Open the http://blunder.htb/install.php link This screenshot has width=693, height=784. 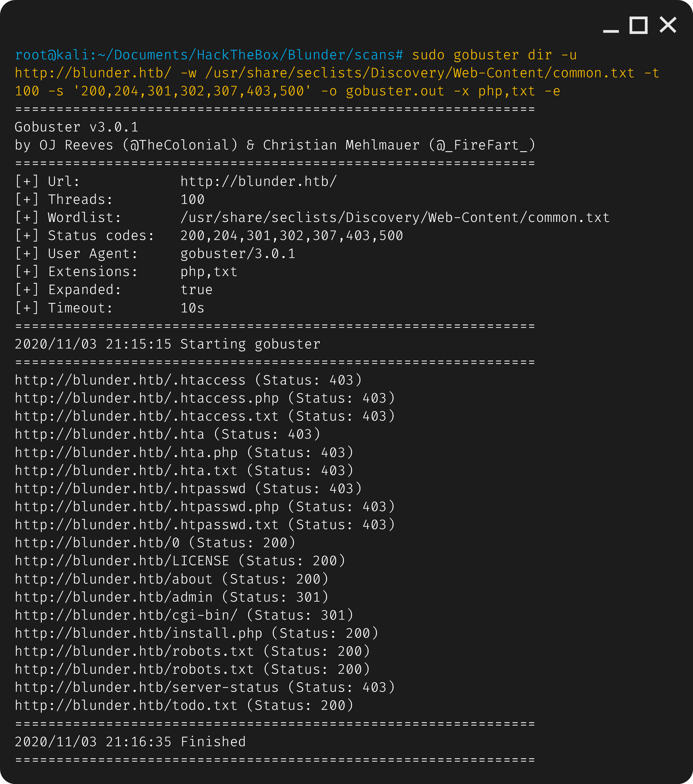click(x=138, y=633)
